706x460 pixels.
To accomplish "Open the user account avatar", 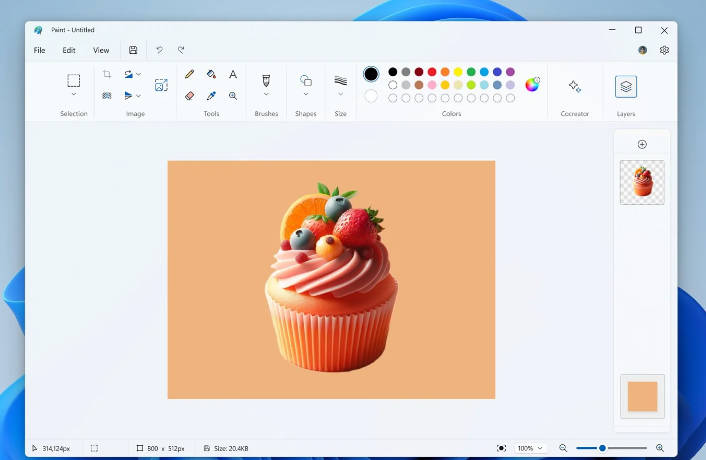I will coord(643,50).
